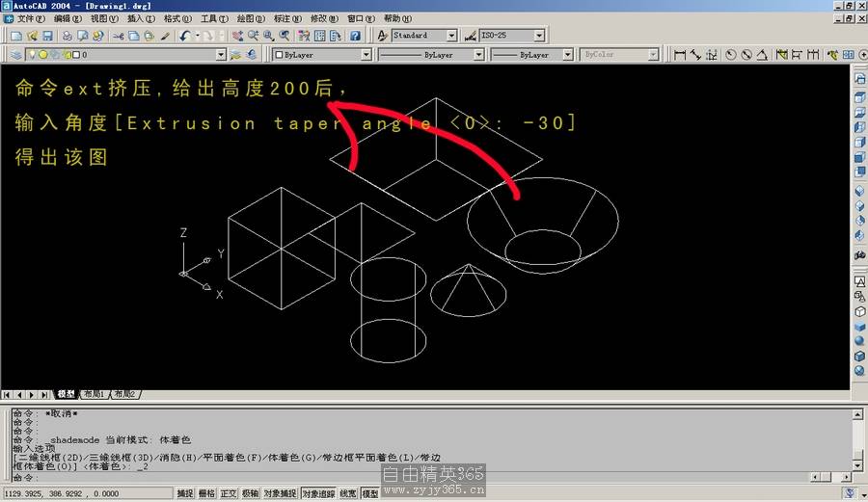This screenshot has height=502, width=868.
Task: Toggle 正交 ortho mode in status bar
Action: [x=229, y=493]
